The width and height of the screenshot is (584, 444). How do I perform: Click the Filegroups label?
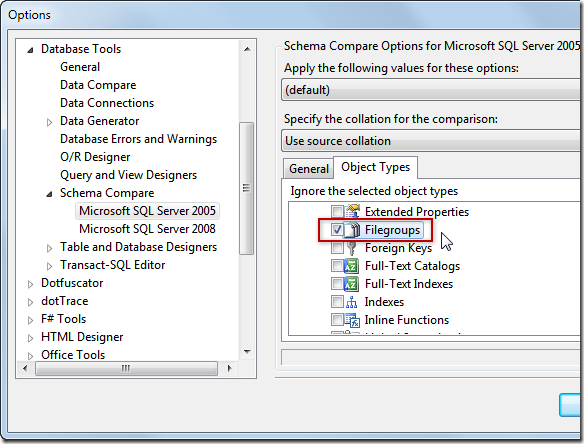[392, 230]
